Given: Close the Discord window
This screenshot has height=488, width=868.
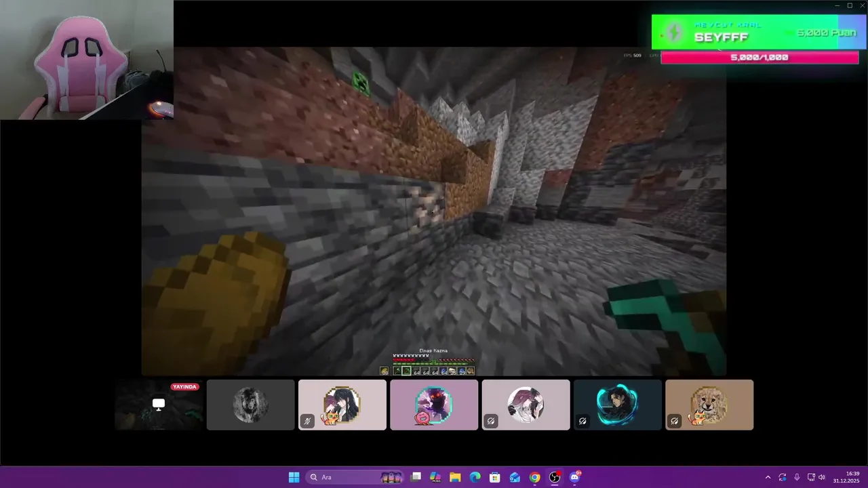Looking at the screenshot, I should tap(862, 5).
